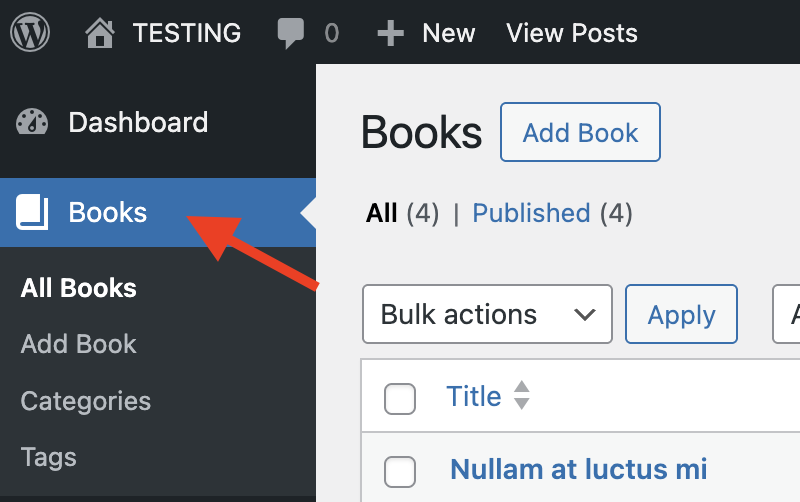Open Tags in the sidebar submenu
The width and height of the screenshot is (800, 502).
pos(49,457)
